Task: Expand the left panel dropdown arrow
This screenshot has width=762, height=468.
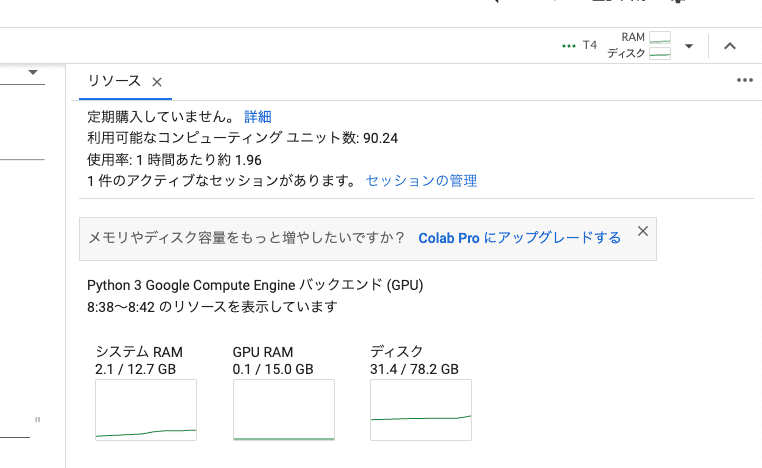Action: point(33,73)
